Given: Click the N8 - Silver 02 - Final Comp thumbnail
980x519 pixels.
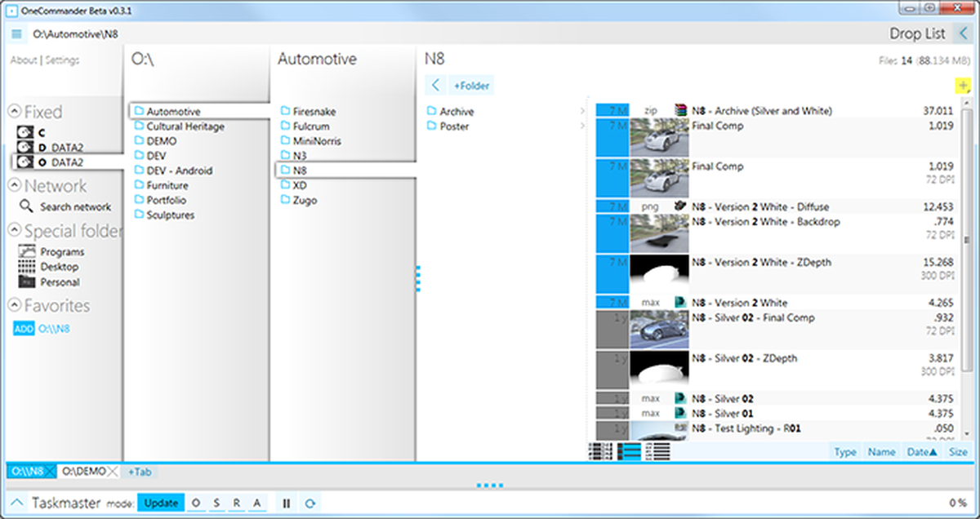Looking at the screenshot, I should [660, 330].
